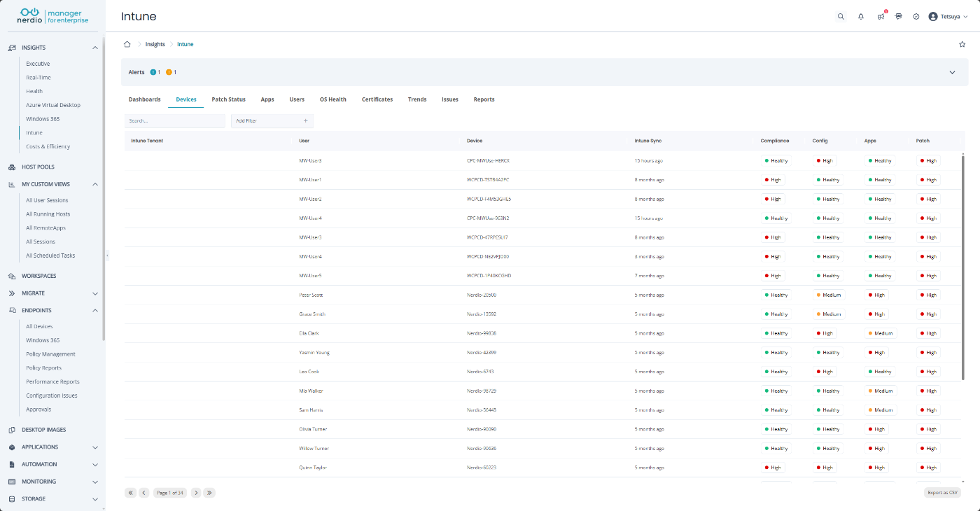Open the chat feedback icon in header
Viewport: 980px width, 511px height.
[x=899, y=16]
